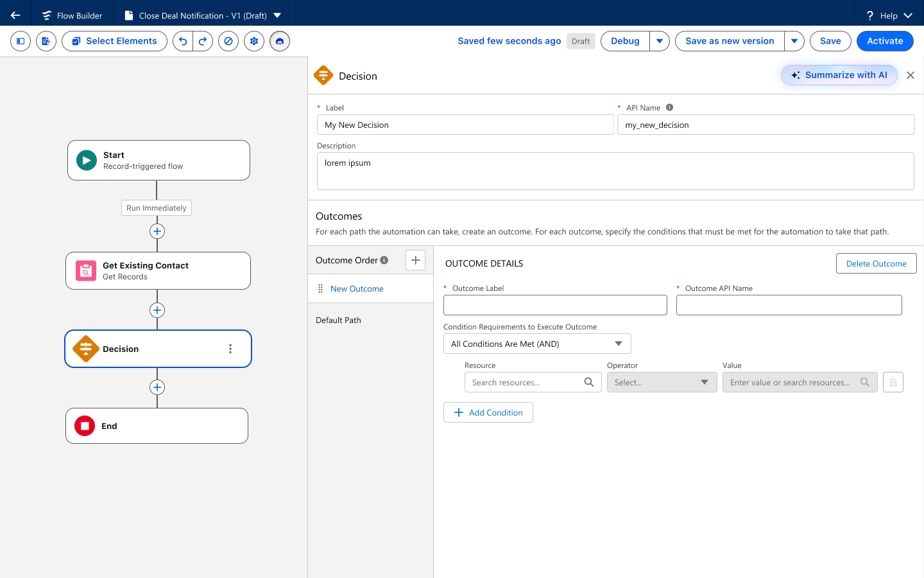Expand the Debug options dropdown arrow
The height and width of the screenshot is (578, 924).
coord(660,41)
